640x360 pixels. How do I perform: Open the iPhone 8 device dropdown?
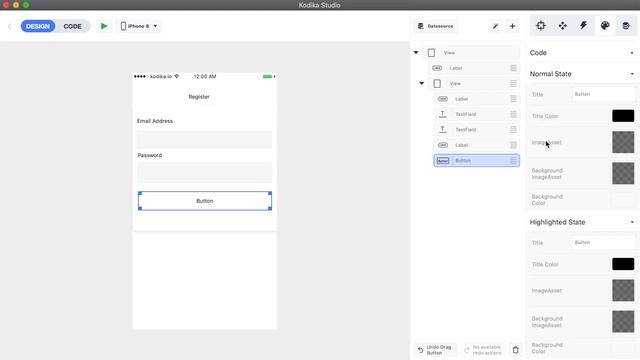[139, 26]
